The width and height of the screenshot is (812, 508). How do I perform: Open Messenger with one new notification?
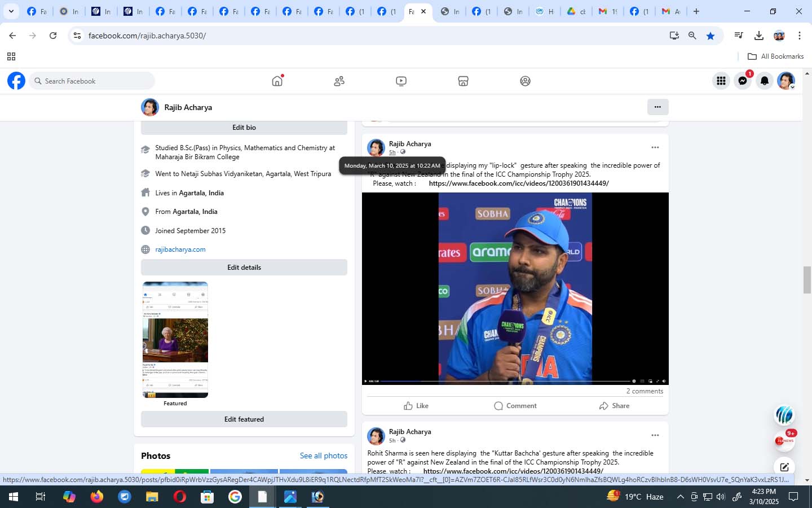[x=743, y=81]
